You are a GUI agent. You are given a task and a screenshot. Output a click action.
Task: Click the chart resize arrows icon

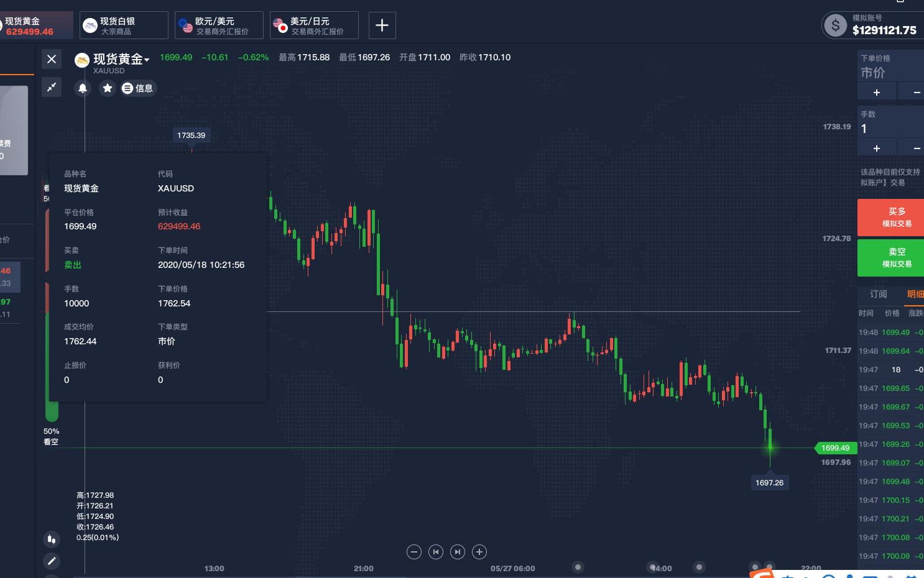(x=52, y=87)
